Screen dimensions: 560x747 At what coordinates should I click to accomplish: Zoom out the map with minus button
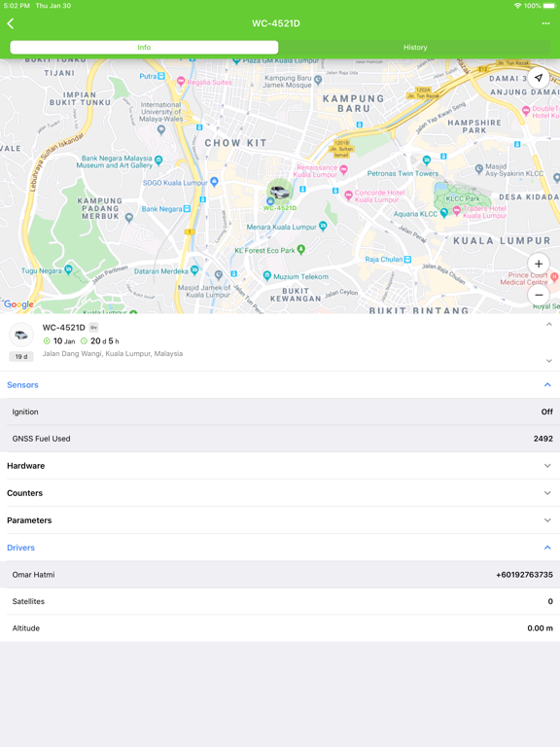539,295
